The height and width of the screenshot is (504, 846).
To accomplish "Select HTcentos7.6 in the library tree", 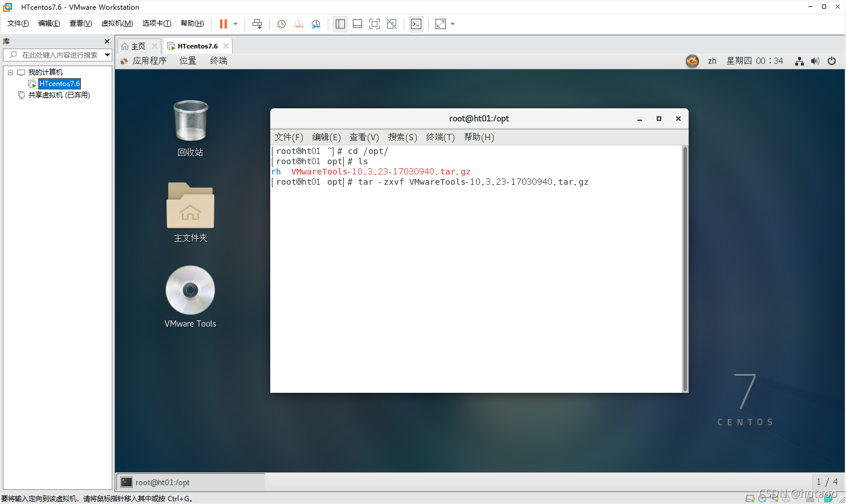I will click(x=60, y=84).
